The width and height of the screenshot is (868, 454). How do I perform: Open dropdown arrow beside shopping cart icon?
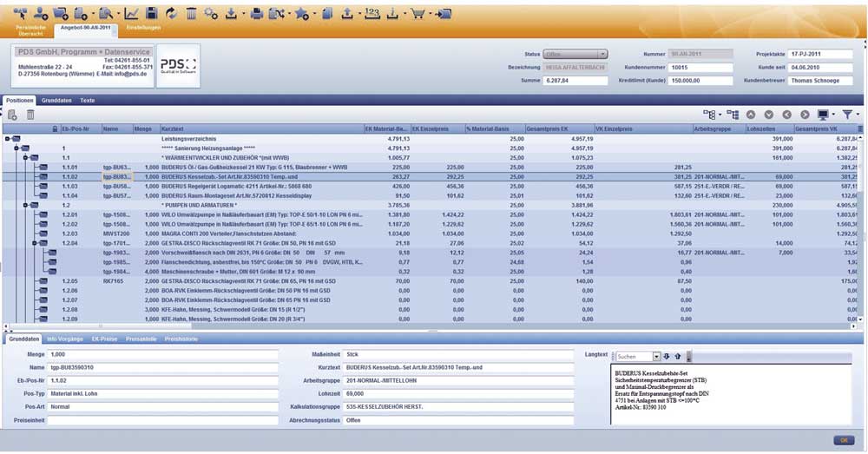(x=429, y=14)
